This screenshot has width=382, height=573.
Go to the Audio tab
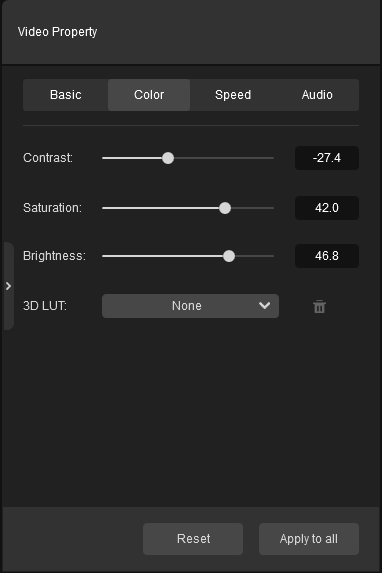tap(317, 95)
